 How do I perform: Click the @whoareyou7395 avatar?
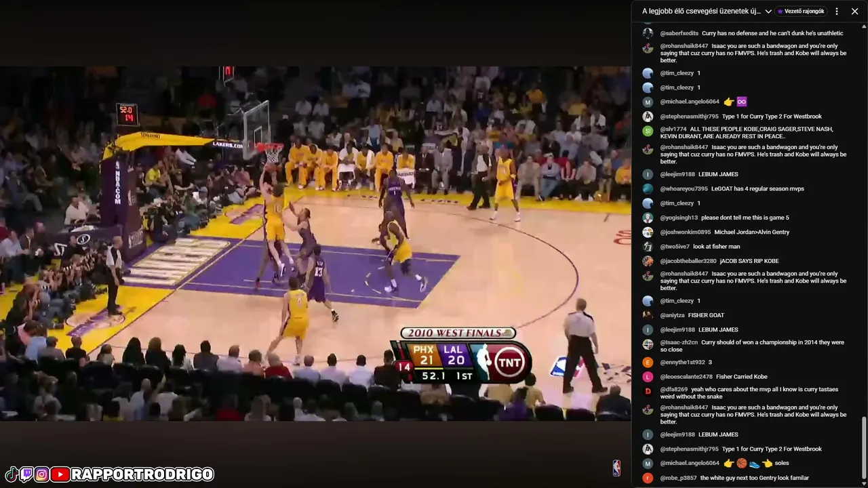click(648, 189)
